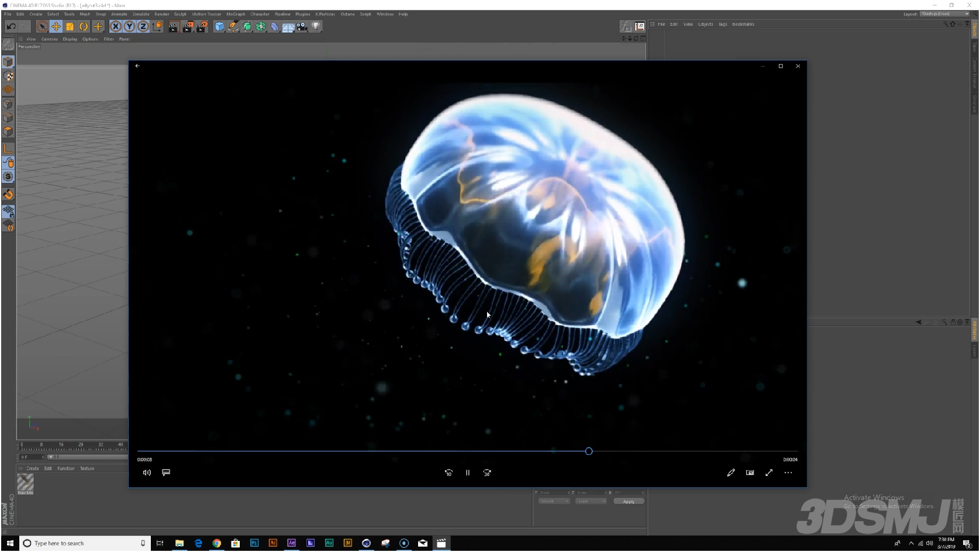Toggle the Y axis lock
Screen dimensions: 980x552
point(129,26)
